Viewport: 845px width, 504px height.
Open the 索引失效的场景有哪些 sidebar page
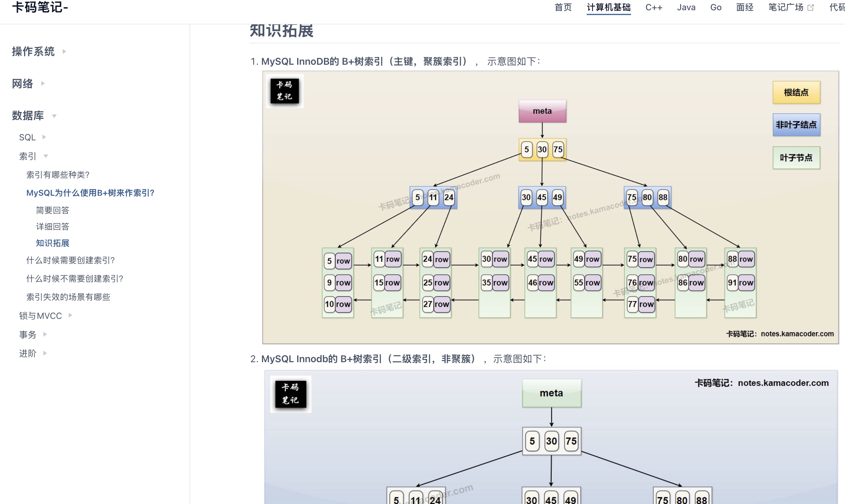[68, 297]
